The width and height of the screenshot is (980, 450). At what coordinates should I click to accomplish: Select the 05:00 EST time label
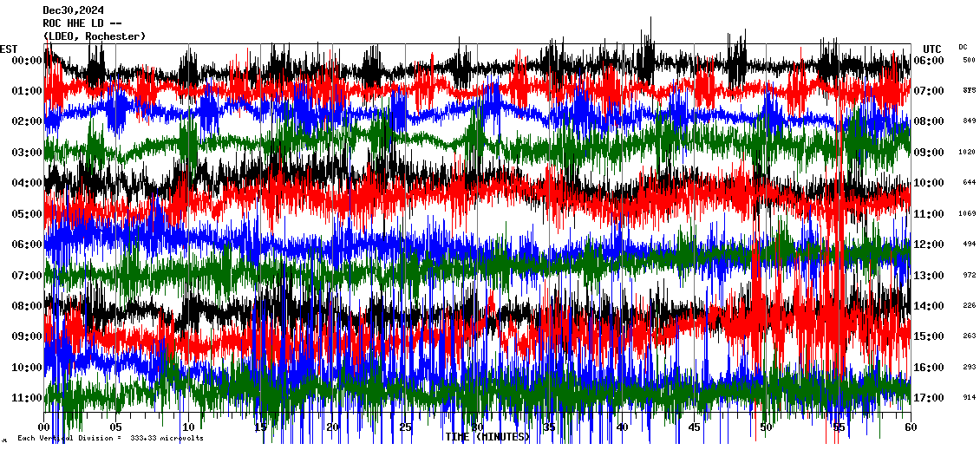26,214
